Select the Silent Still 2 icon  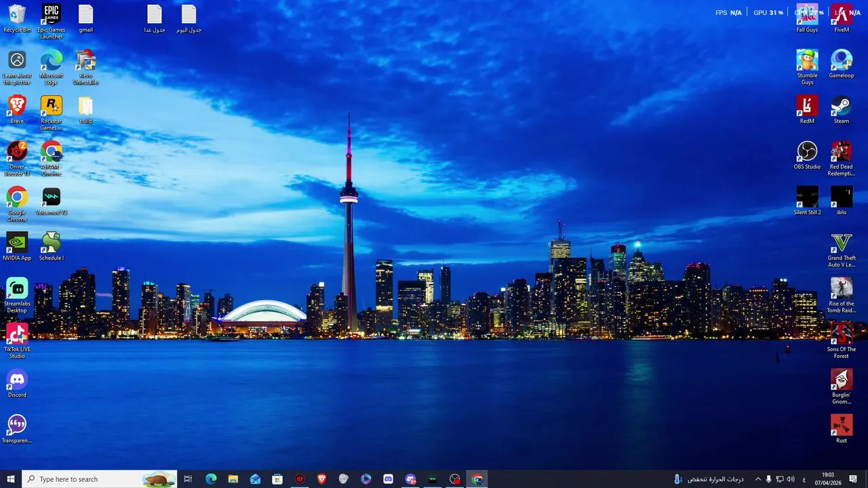(x=807, y=201)
